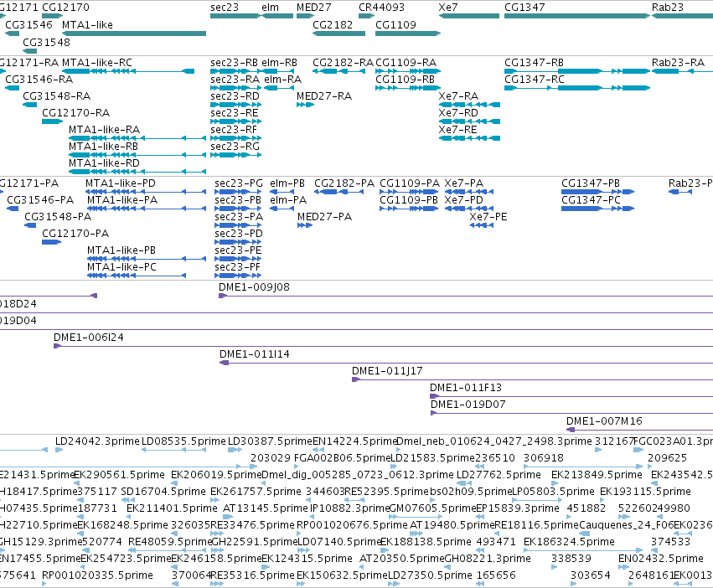Screen dimensions: 713x588
Task: Click transcript CG31548-RA
Action: pos(29,105)
